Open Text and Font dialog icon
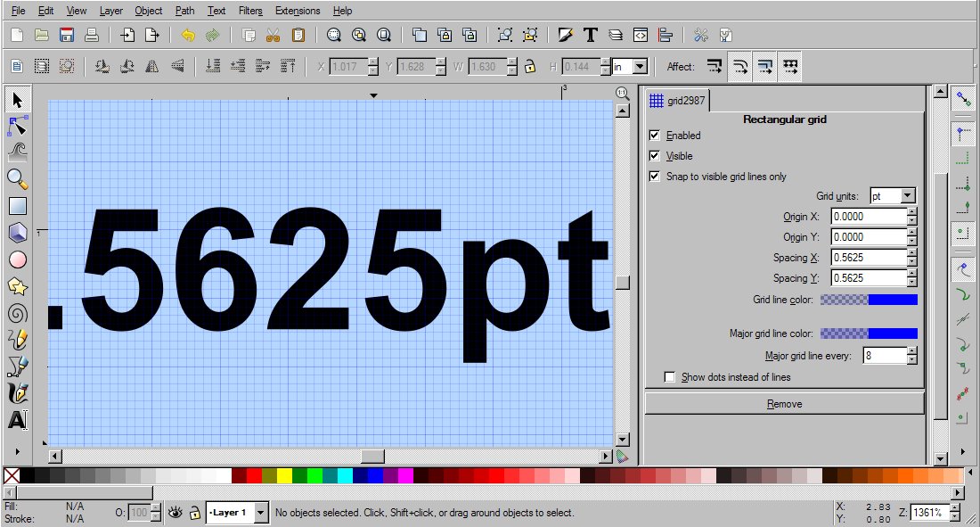Screen dimensions: 980x527 (x=590, y=35)
